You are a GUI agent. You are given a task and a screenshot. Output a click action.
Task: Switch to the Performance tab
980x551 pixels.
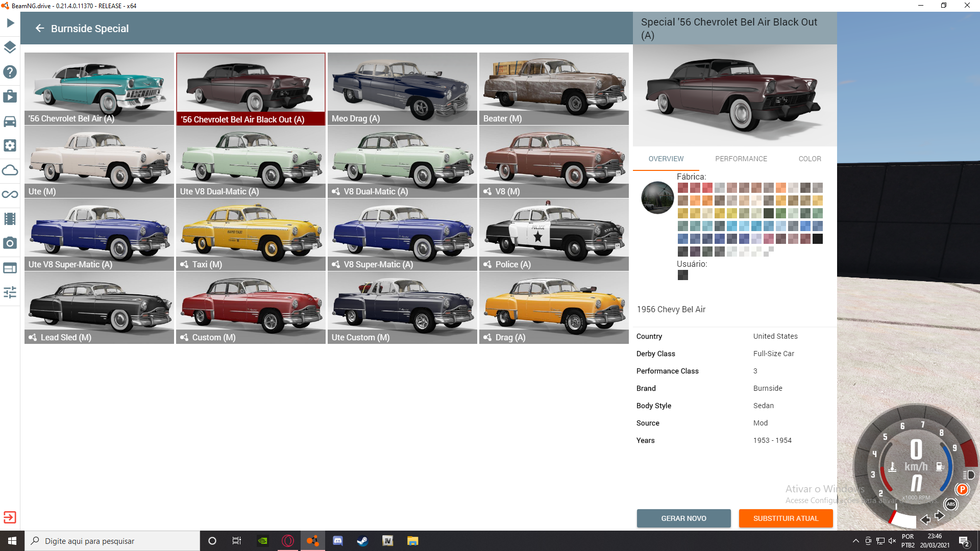coord(741,159)
